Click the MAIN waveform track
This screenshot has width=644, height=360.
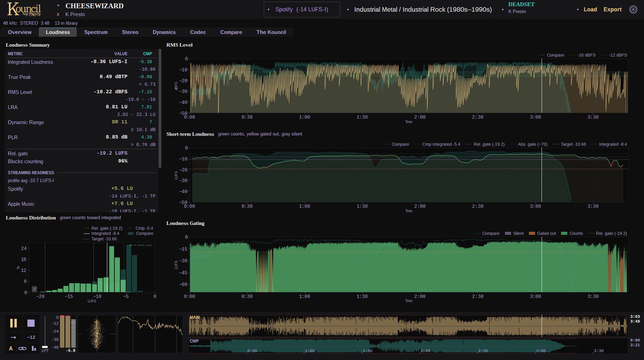408,326
